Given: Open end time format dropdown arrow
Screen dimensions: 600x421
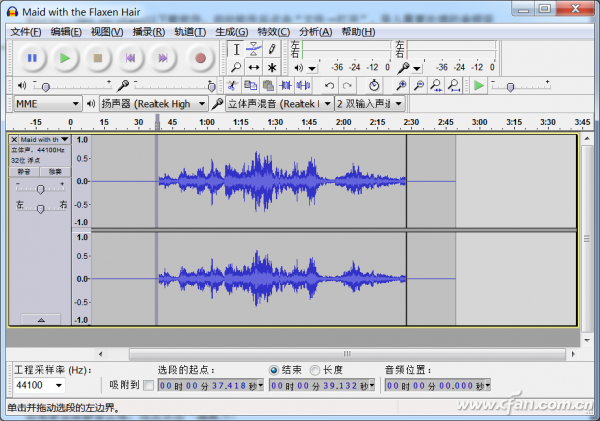Looking at the screenshot, I should click(x=372, y=385).
